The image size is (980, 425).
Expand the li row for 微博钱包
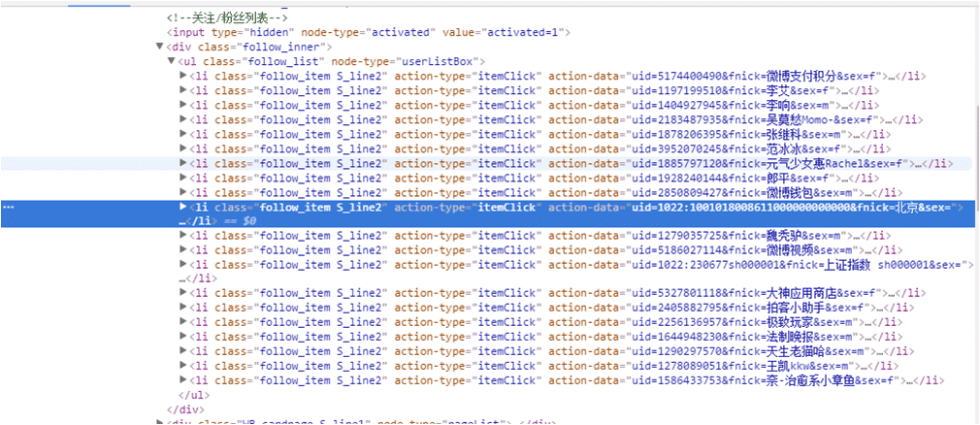pyautogui.click(x=183, y=191)
